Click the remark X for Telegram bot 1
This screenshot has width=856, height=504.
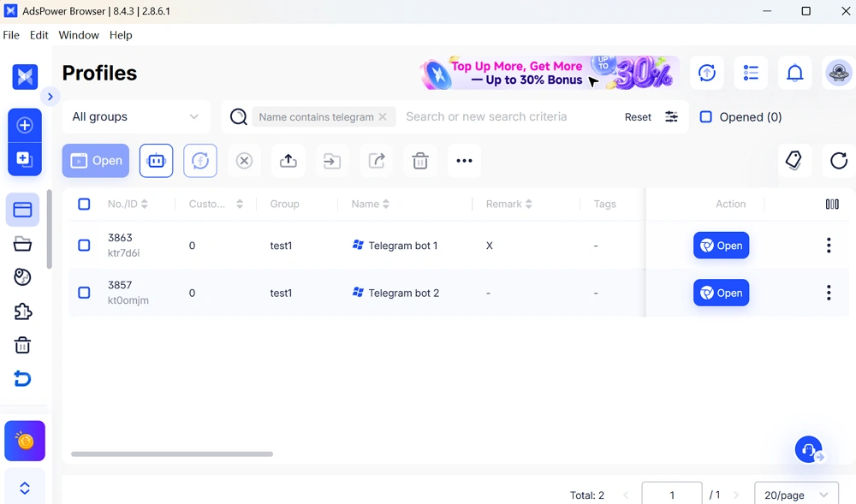click(489, 246)
